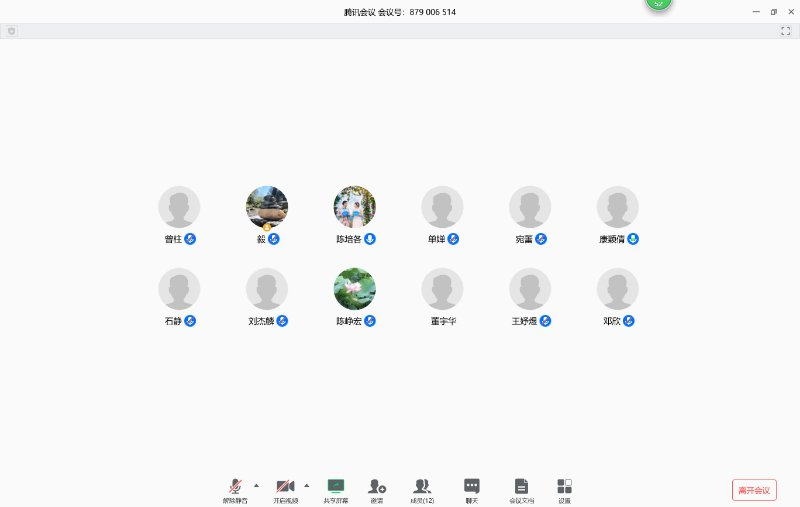Open the settings icon in bottom toolbar
The image size is (800, 507).
pyautogui.click(x=564, y=489)
